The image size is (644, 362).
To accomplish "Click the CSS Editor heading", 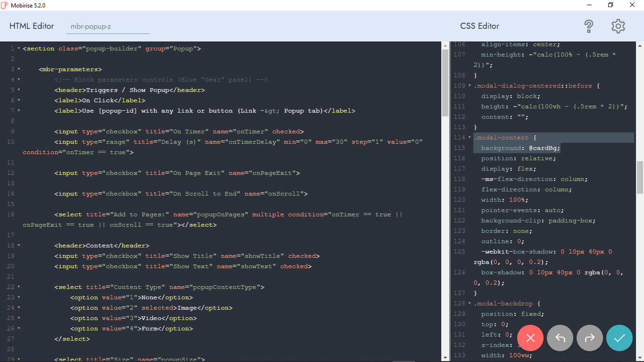I will click(x=479, y=26).
